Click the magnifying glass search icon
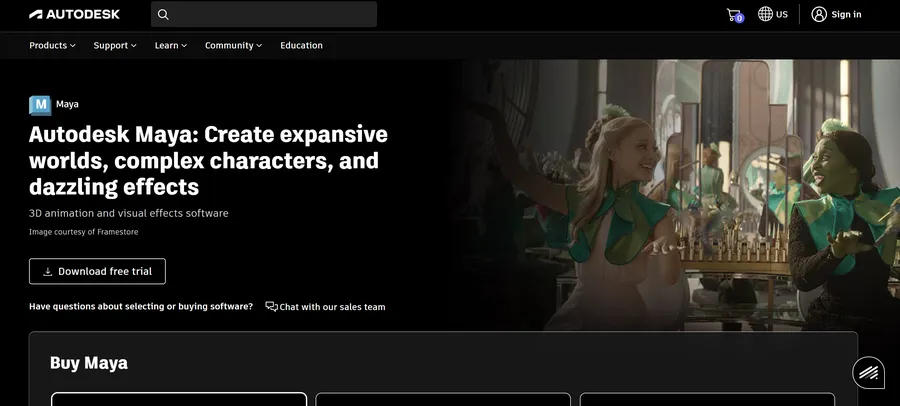900x406 pixels. [x=163, y=14]
